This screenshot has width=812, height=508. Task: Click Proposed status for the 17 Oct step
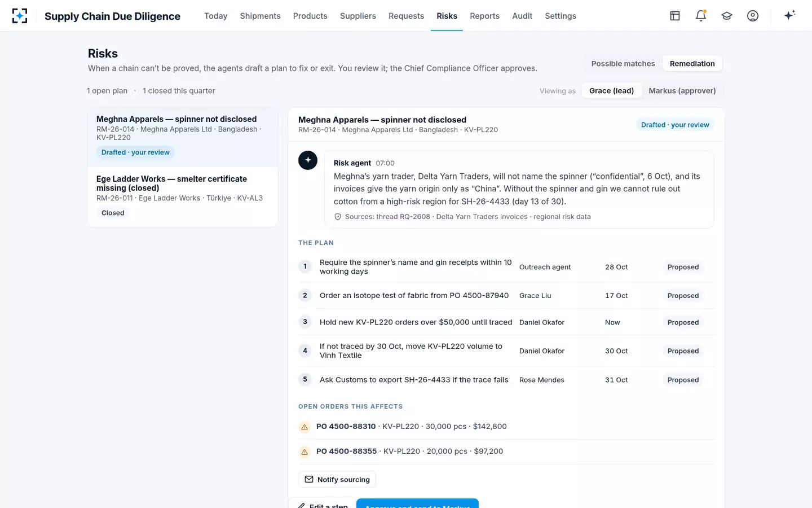[683, 295]
